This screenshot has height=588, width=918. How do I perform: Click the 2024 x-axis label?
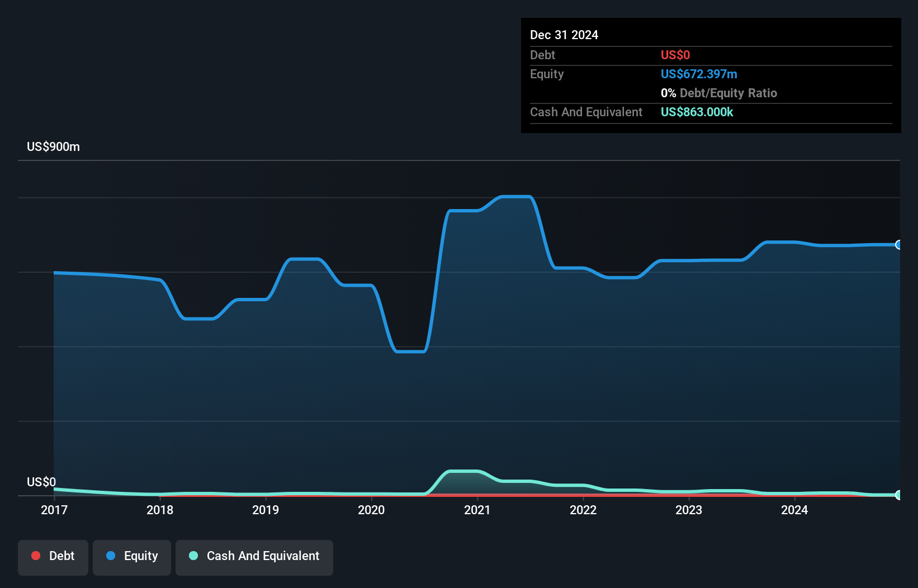(x=794, y=510)
